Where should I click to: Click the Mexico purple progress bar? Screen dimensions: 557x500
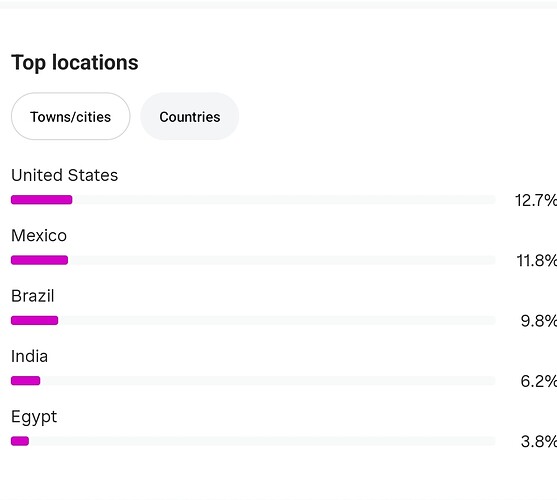point(39,260)
